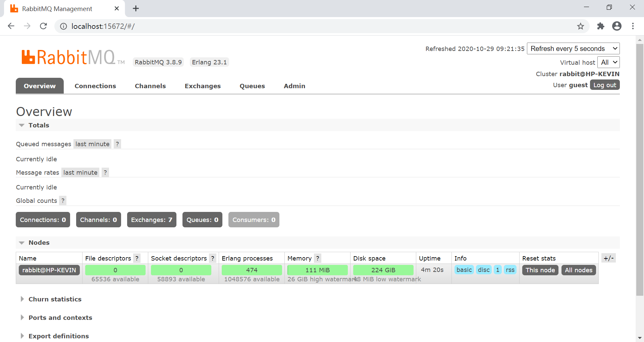The height and width of the screenshot is (342, 644).
Task: Close the RabbitMQ Management tab
Action: [117, 8]
